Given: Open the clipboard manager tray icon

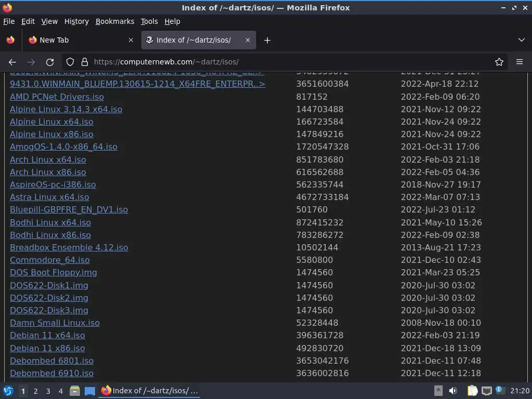Looking at the screenshot, I should tap(472, 391).
